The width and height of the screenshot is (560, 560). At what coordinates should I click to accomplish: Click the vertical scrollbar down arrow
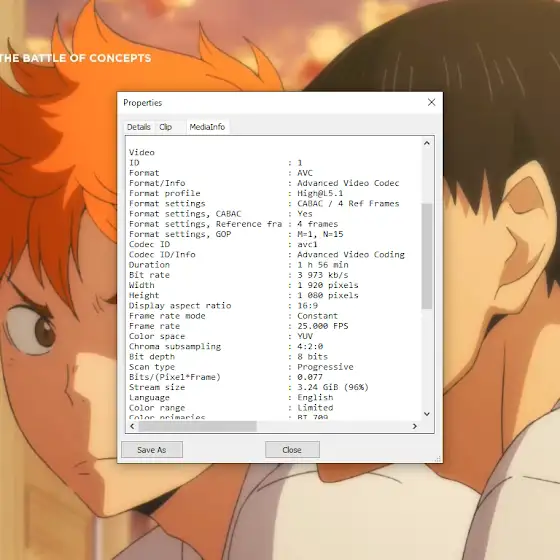click(427, 414)
